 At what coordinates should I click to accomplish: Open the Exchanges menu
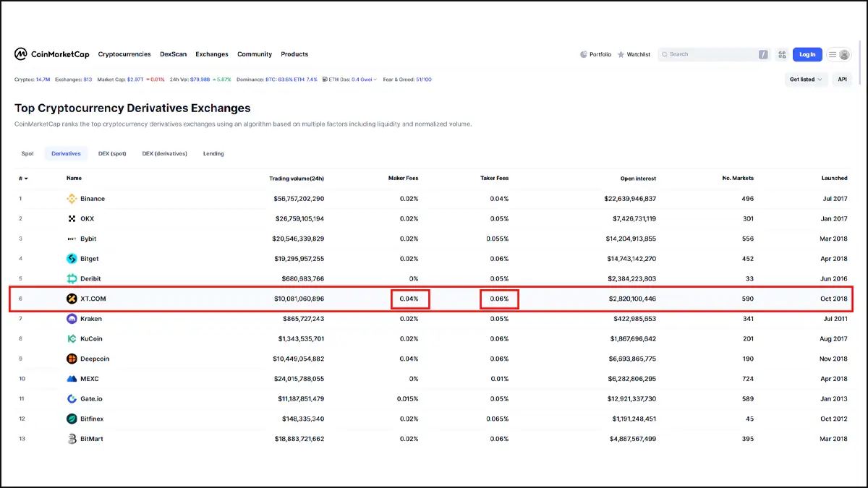212,54
